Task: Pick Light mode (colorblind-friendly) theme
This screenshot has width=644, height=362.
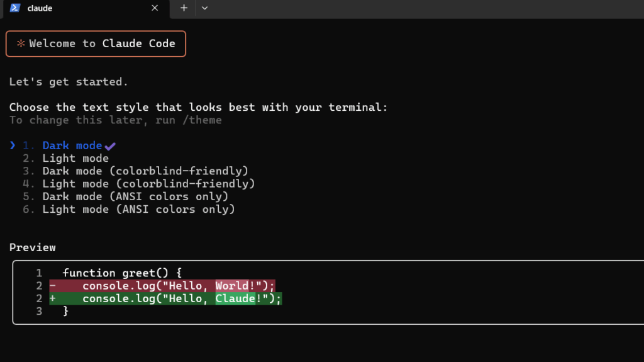Action: tap(148, 184)
